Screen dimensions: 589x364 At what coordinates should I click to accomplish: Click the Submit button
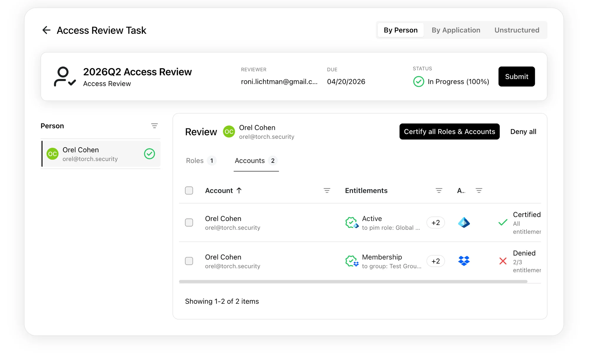click(517, 77)
